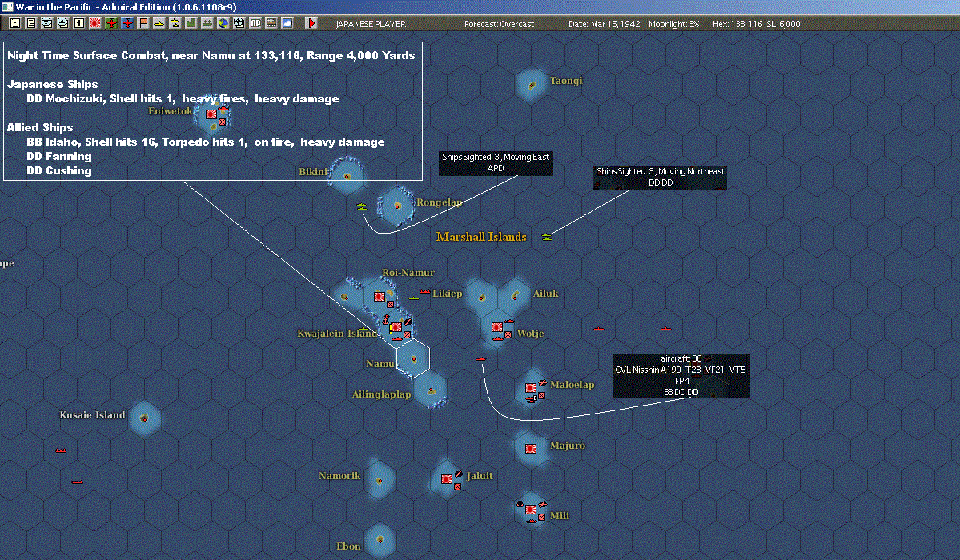Click the Rongelap atoll hex

(x=397, y=206)
